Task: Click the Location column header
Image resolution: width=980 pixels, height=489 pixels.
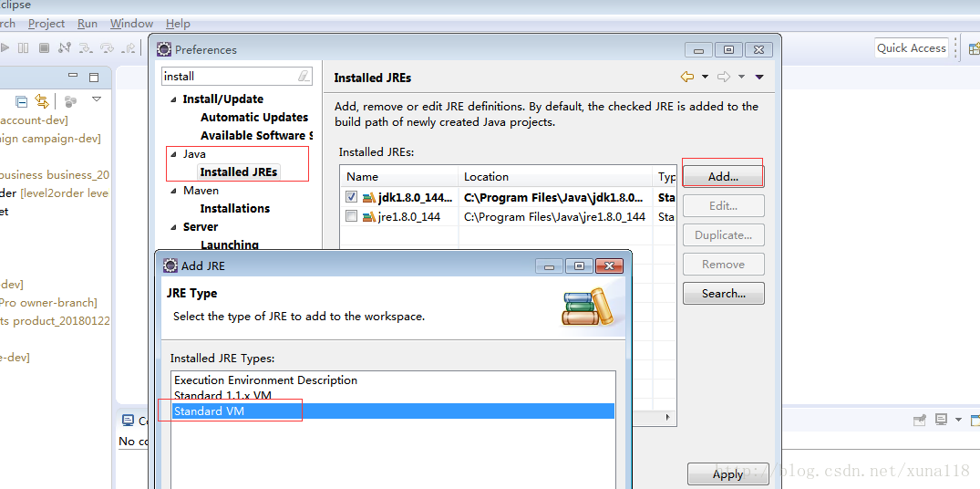Action: coord(555,177)
